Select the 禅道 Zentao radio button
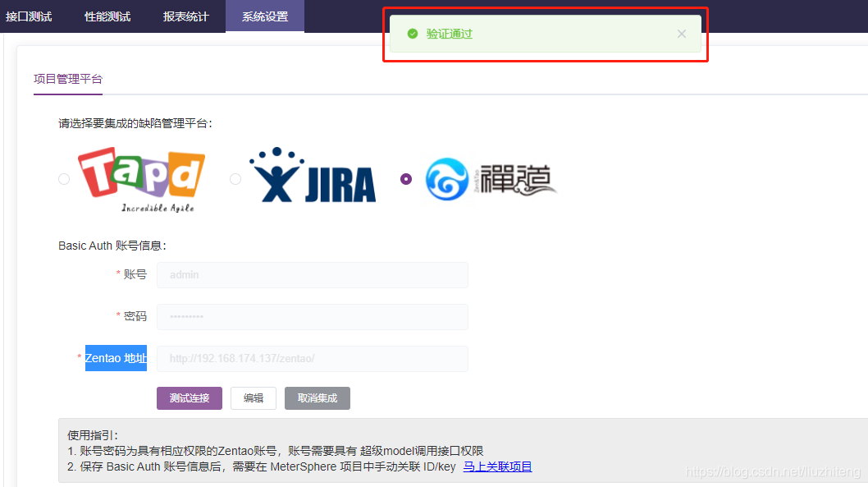868x487 pixels. click(x=406, y=179)
